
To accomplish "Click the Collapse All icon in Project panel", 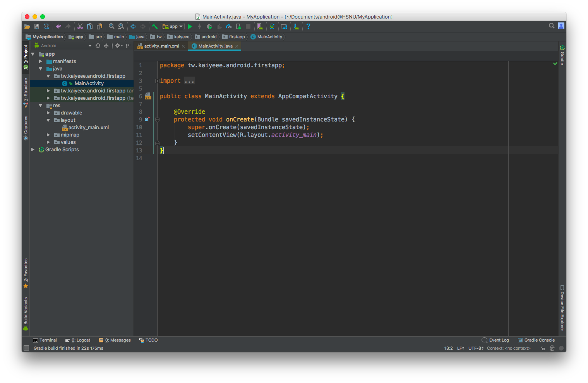I will pyautogui.click(x=106, y=46).
